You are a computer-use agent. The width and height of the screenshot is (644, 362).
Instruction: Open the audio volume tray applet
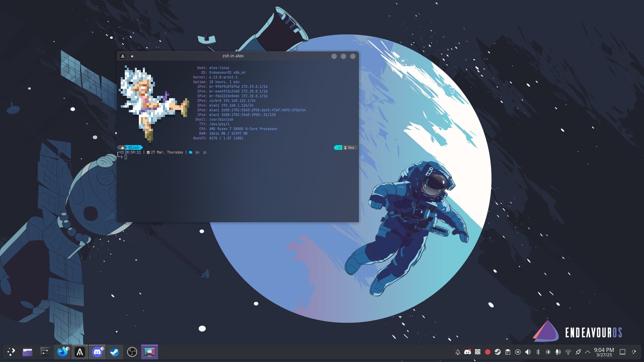coord(528,352)
